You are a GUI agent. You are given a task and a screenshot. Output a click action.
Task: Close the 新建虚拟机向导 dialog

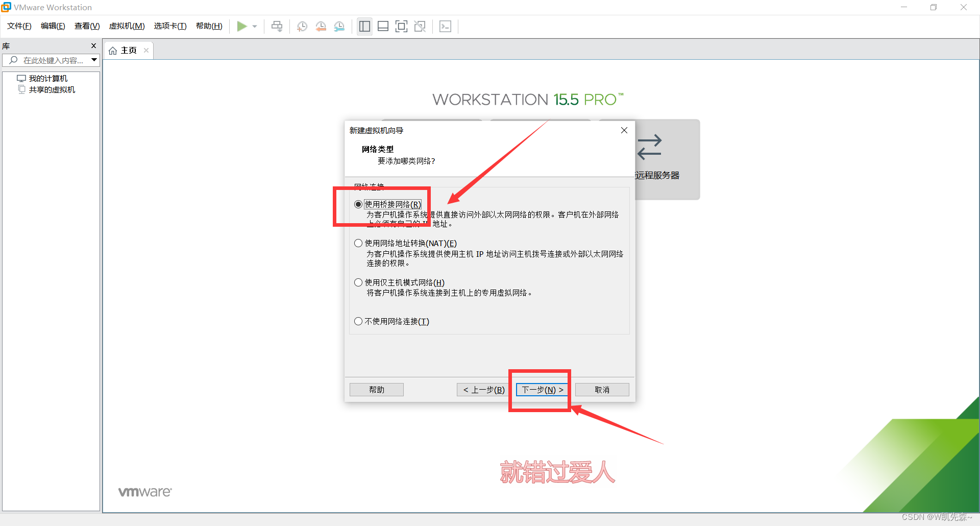[x=624, y=130]
